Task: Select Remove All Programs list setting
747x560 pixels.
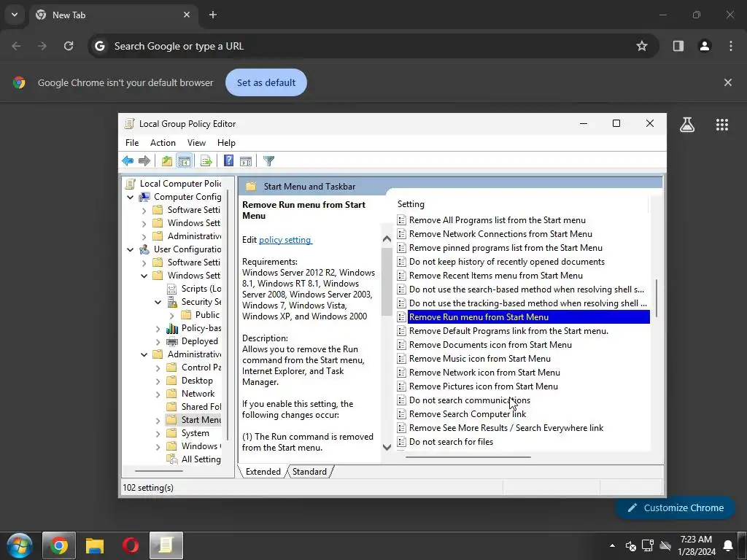Action: click(x=497, y=220)
